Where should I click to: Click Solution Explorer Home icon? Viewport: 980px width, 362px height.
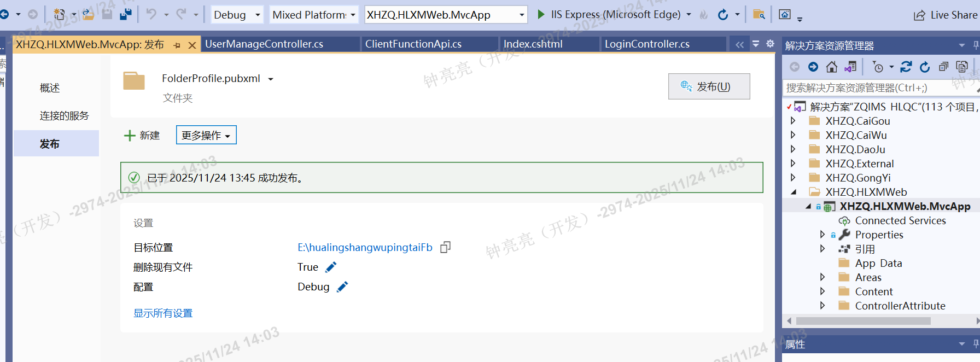[832, 67]
